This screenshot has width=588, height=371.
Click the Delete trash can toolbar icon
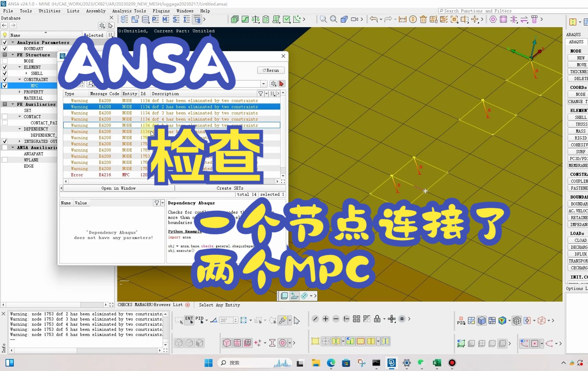click(423, 19)
